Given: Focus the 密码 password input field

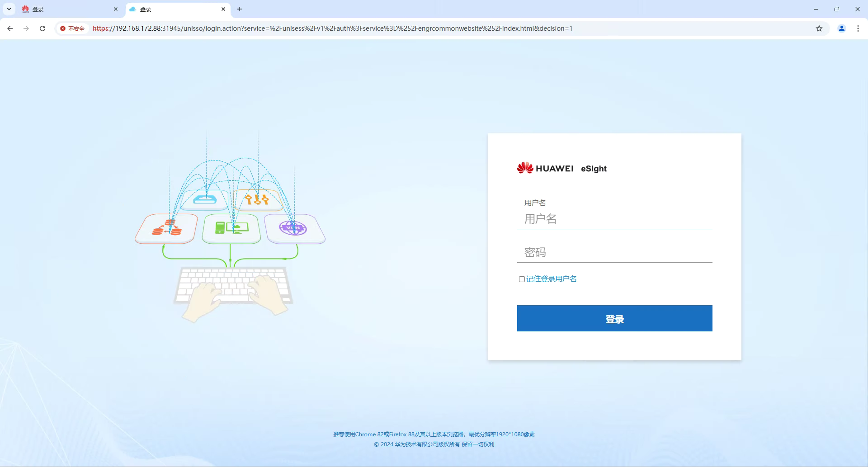Looking at the screenshot, I should pyautogui.click(x=614, y=252).
